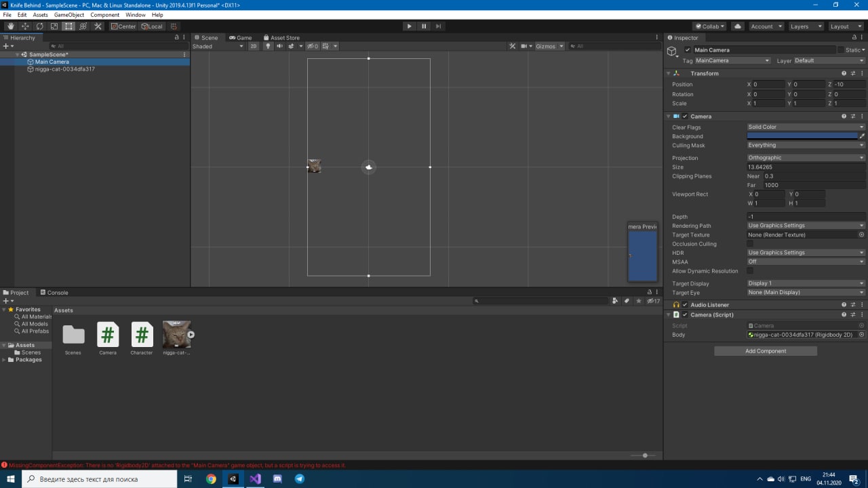Collapse the SampleScene tree node

tap(18, 54)
